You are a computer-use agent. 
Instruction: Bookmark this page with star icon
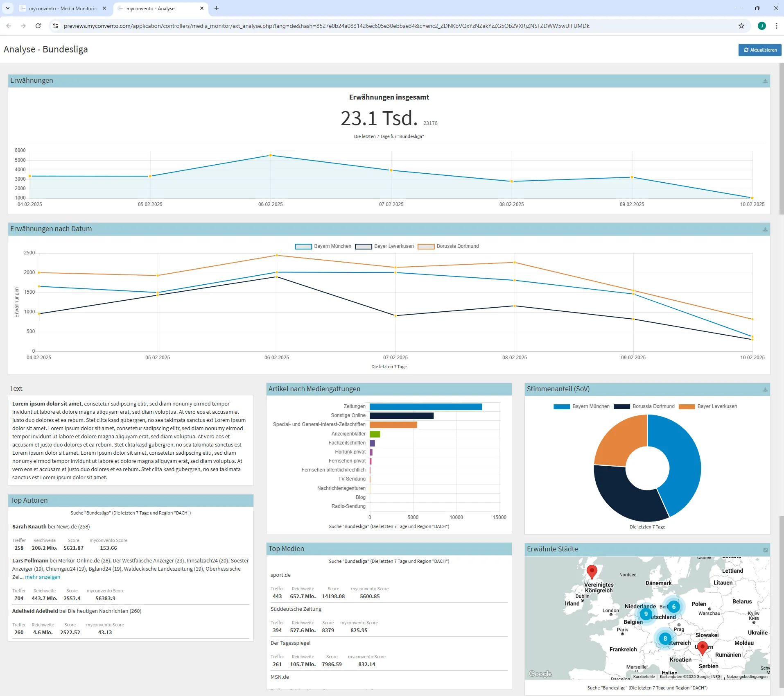click(741, 26)
